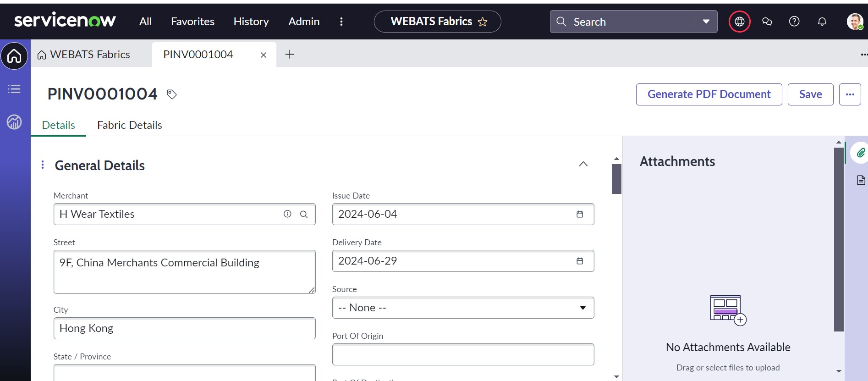Close the PINV0001004 tab
Image resolution: width=868 pixels, height=381 pixels.
tap(264, 55)
